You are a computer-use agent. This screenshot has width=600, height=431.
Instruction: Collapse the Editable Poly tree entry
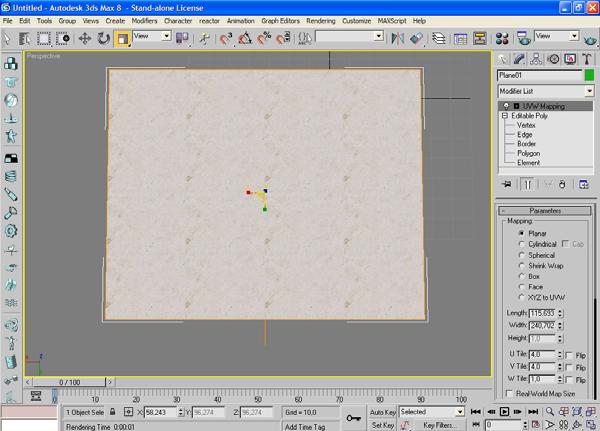(505, 115)
